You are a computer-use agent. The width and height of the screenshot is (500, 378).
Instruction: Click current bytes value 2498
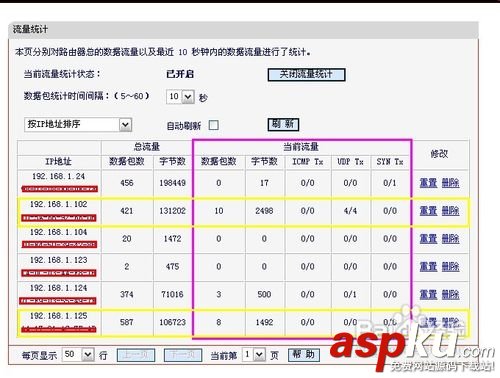tap(264, 211)
